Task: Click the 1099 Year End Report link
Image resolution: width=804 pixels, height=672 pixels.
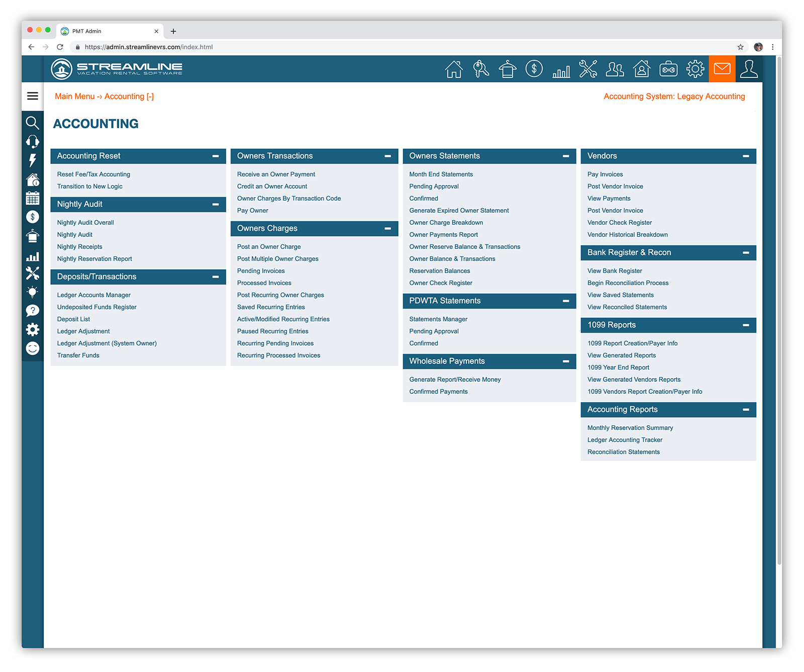Action: [618, 367]
